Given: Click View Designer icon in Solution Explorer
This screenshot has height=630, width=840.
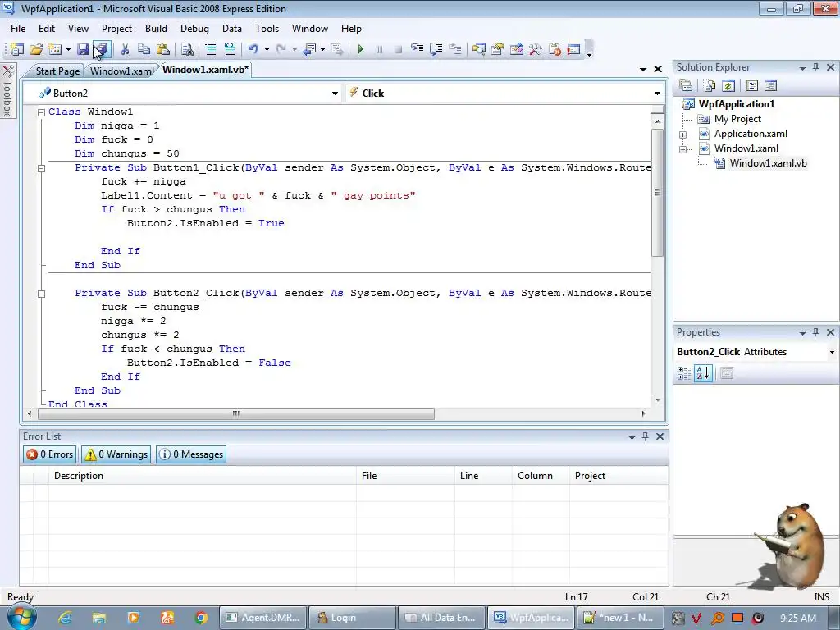Looking at the screenshot, I should [770, 85].
